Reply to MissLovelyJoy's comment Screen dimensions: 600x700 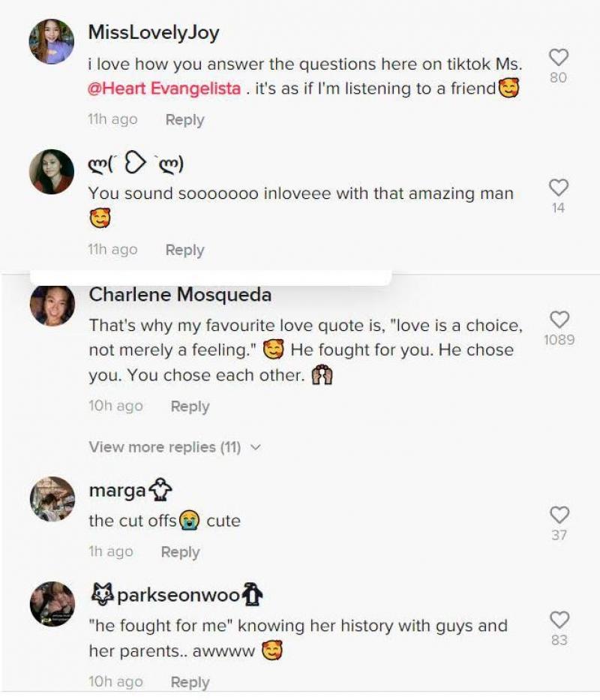[x=184, y=120]
